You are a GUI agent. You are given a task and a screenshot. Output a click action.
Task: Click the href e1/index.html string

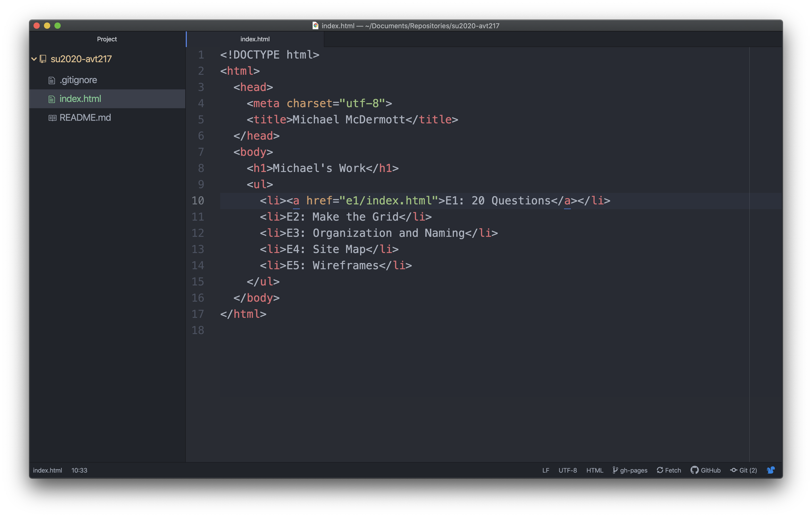coord(388,200)
